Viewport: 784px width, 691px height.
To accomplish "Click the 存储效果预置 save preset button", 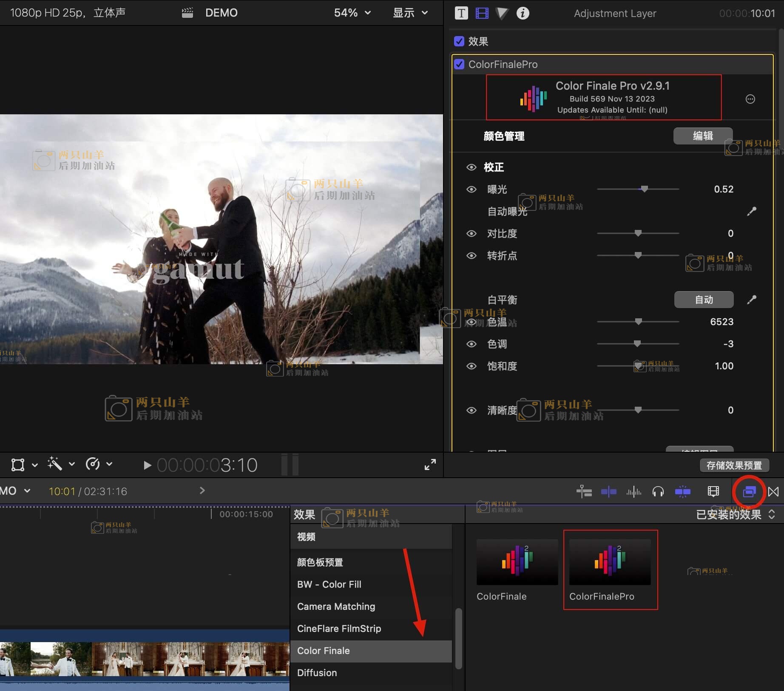I will [x=734, y=465].
